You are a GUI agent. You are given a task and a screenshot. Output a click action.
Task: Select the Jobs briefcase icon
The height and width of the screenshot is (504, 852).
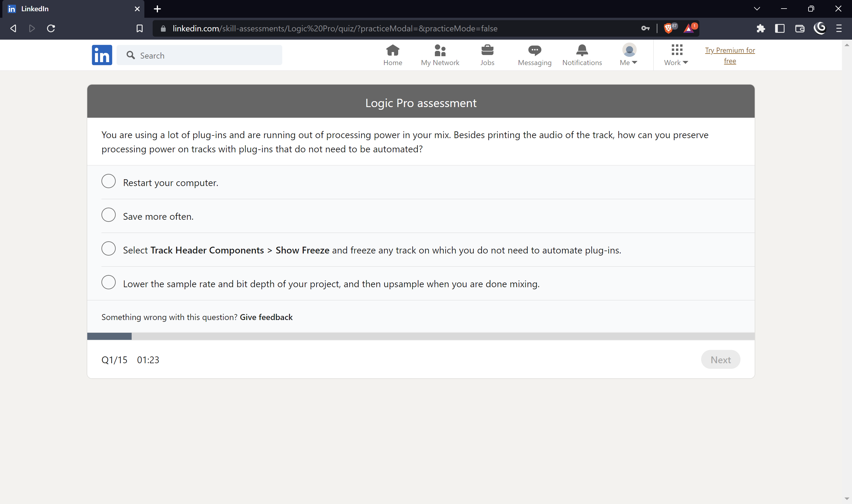[x=487, y=54]
